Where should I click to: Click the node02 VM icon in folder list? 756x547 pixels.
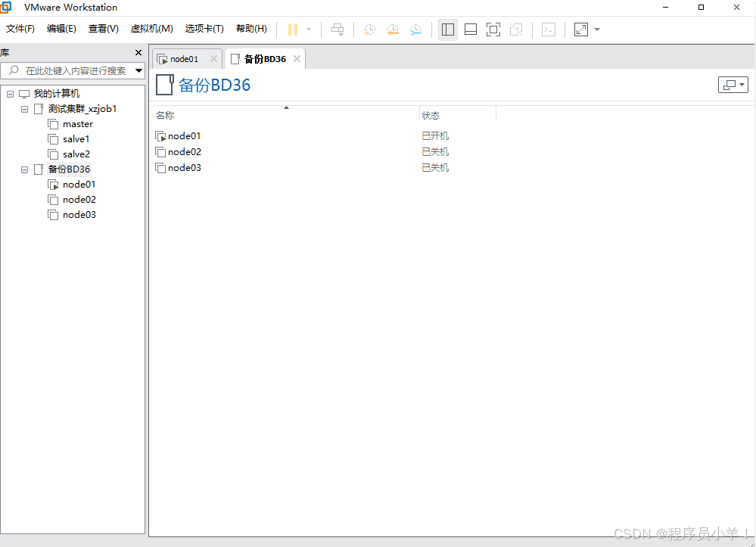pyautogui.click(x=160, y=152)
